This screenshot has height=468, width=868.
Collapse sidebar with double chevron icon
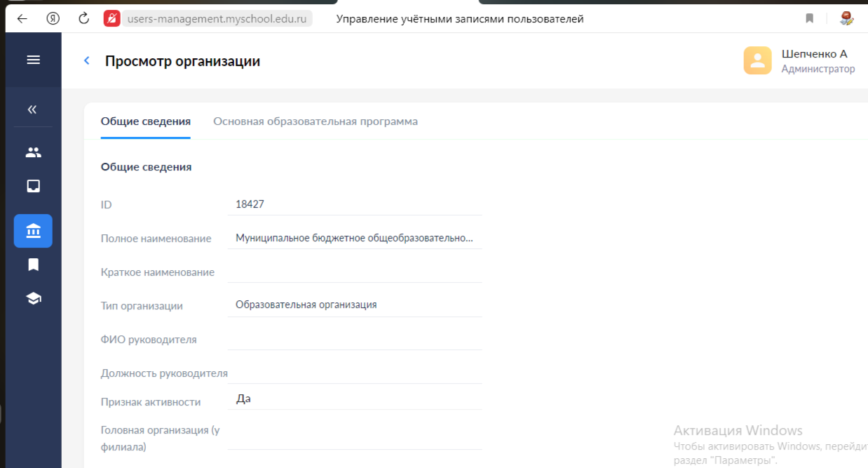point(32,109)
